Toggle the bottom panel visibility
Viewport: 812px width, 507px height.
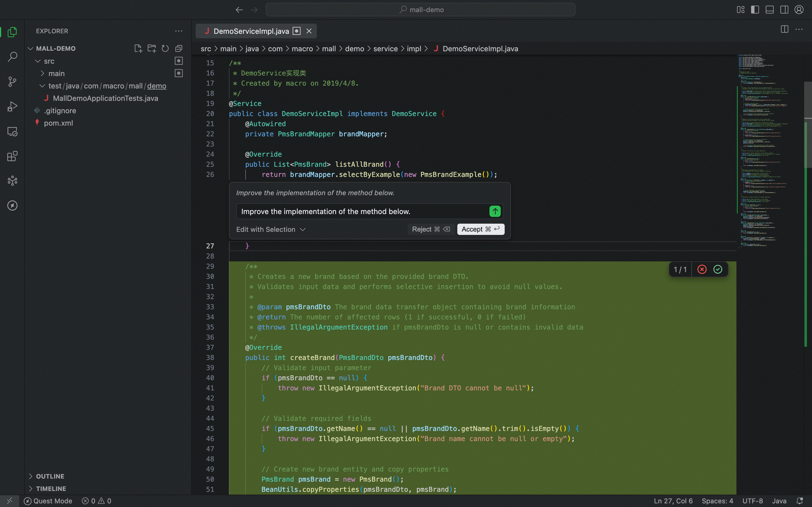(x=770, y=10)
